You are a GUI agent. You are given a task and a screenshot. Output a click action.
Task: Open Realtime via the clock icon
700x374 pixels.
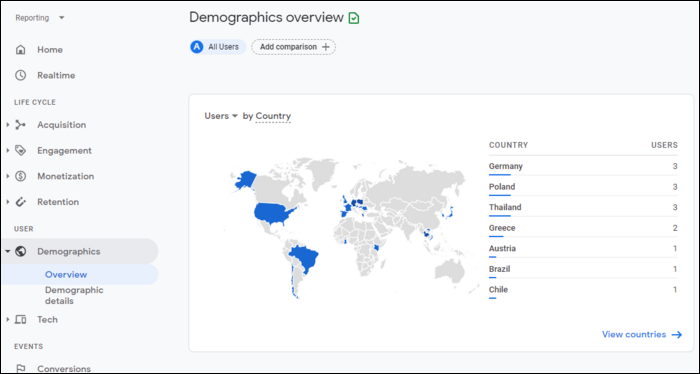point(21,75)
